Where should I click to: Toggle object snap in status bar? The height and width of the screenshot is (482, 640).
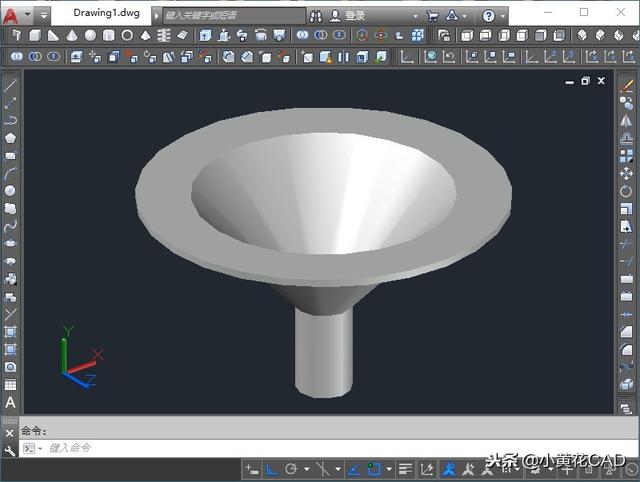pos(374,470)
